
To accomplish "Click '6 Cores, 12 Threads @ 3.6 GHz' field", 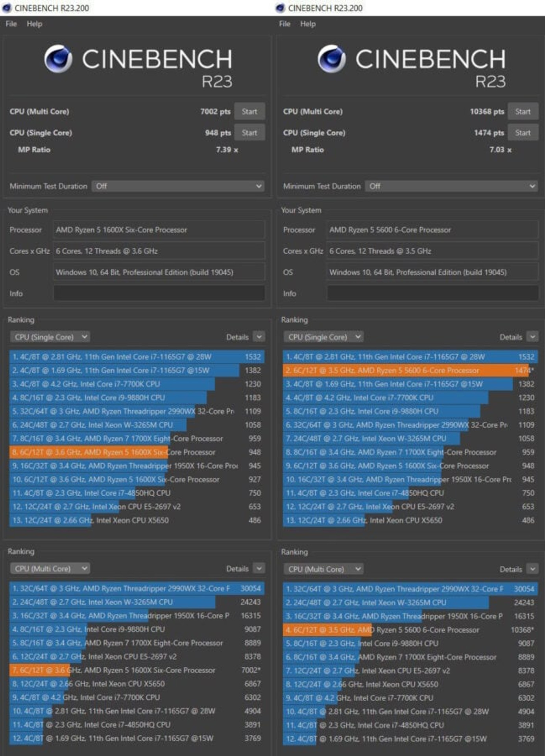I will [x=159, y=251].
